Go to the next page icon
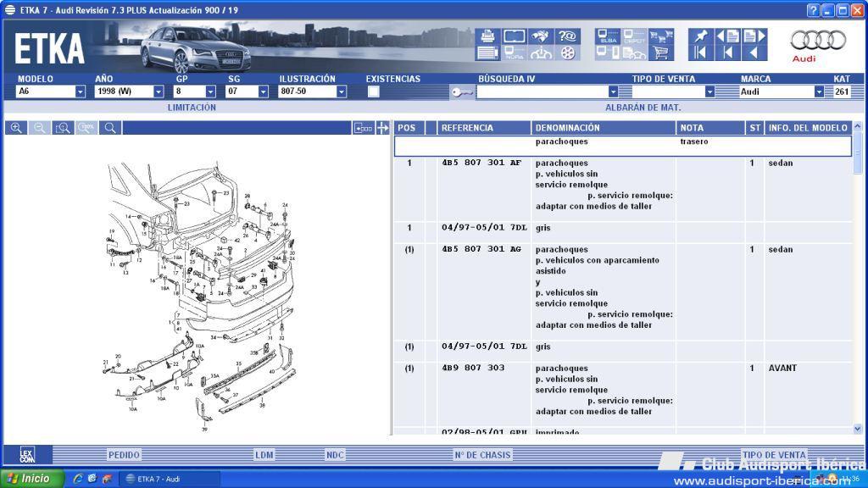This screenshot has height=488, width=868. click(x=754, y=36)
